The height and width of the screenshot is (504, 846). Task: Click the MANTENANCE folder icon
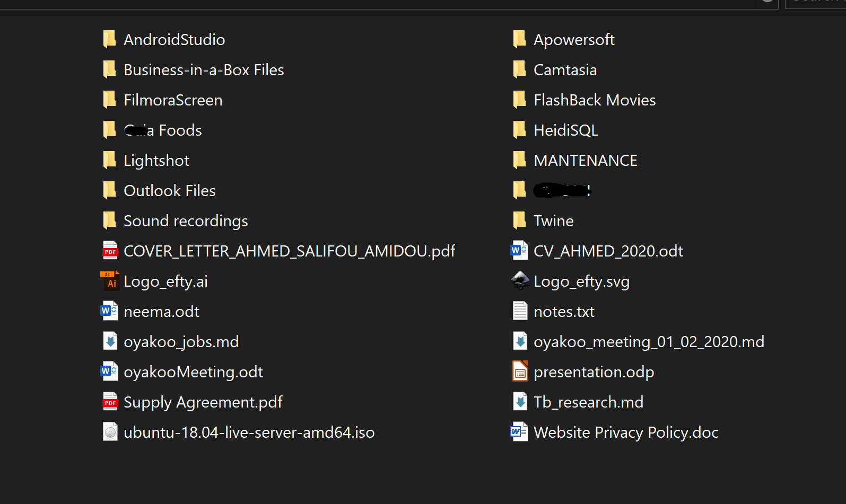519,160
